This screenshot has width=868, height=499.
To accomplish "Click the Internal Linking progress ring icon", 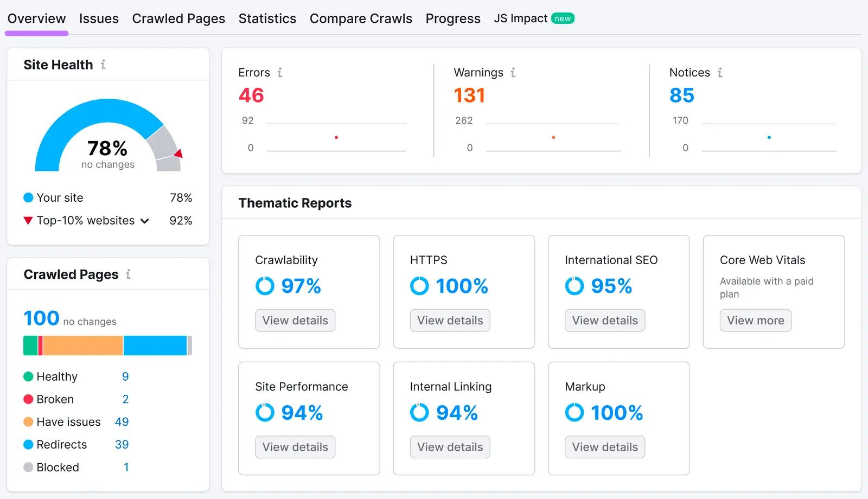I will pyautogui.click(x=419, y=412).
